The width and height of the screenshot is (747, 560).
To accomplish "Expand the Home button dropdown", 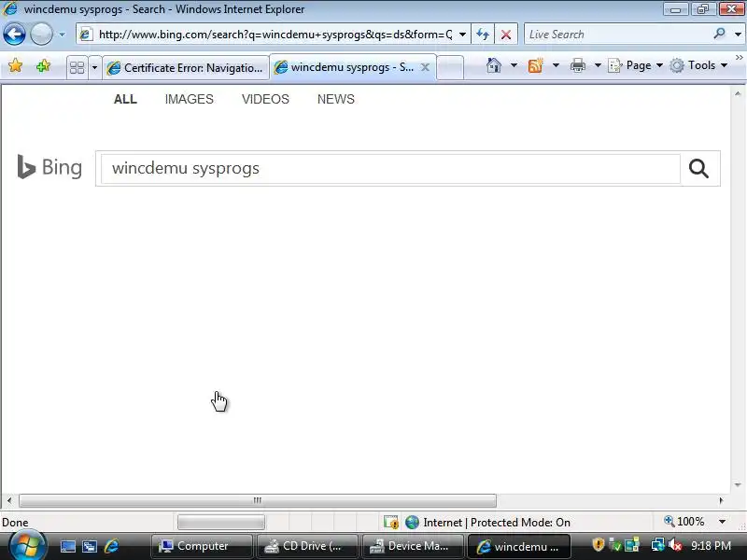I will (x=514, y=65).
